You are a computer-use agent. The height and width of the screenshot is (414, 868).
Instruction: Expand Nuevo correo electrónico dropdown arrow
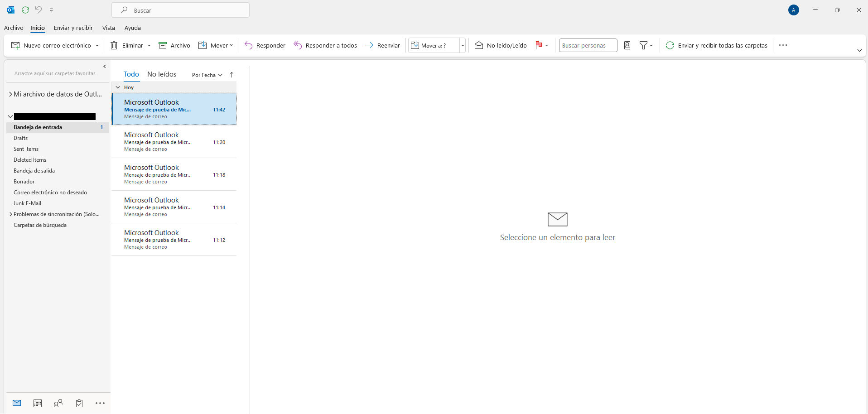(x=97, y=45)
